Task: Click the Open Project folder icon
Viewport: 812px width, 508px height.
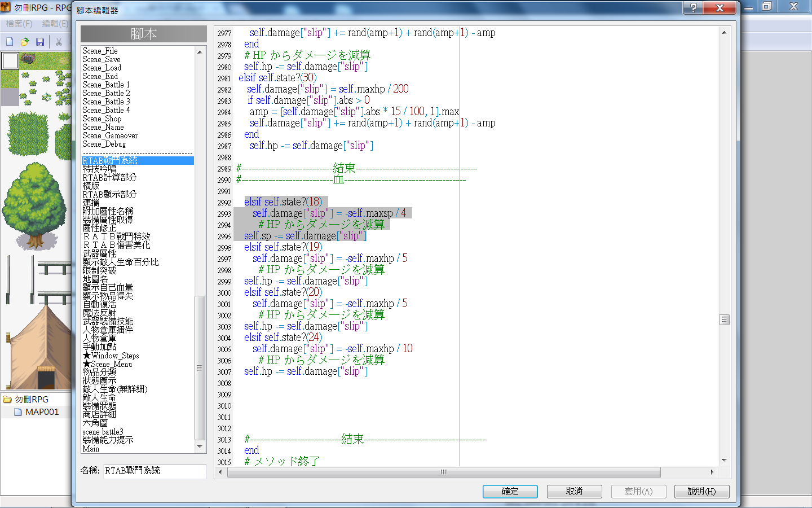Action: [25, 42]
